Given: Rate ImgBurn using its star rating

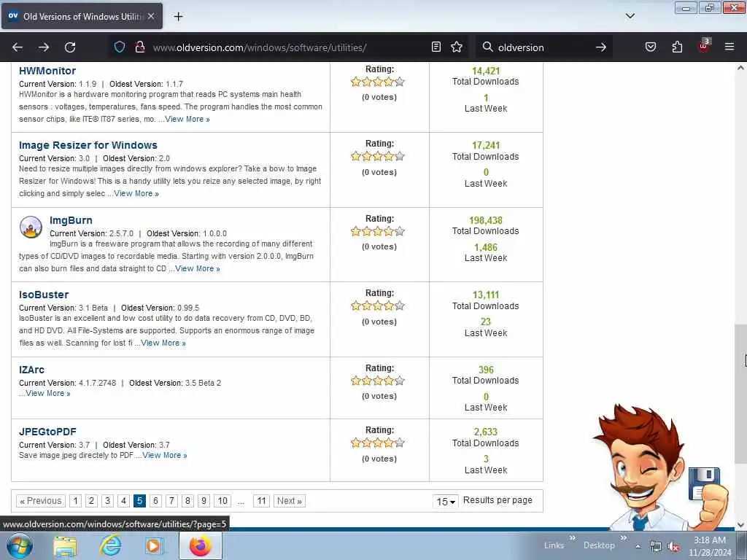Looking at the screenshot, I should pyautogui.click(x=378, y=232).
